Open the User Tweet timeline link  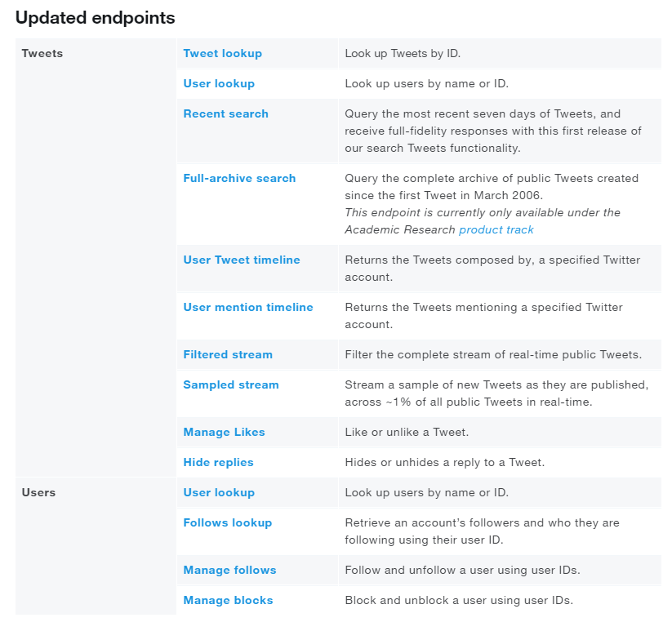(242, 260)
